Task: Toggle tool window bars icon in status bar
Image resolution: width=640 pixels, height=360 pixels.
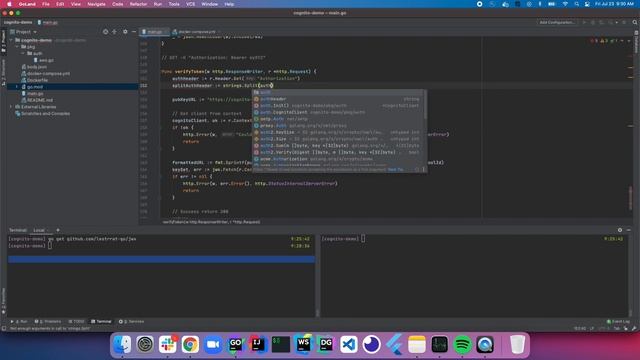Action: click(x=4, y=328)
